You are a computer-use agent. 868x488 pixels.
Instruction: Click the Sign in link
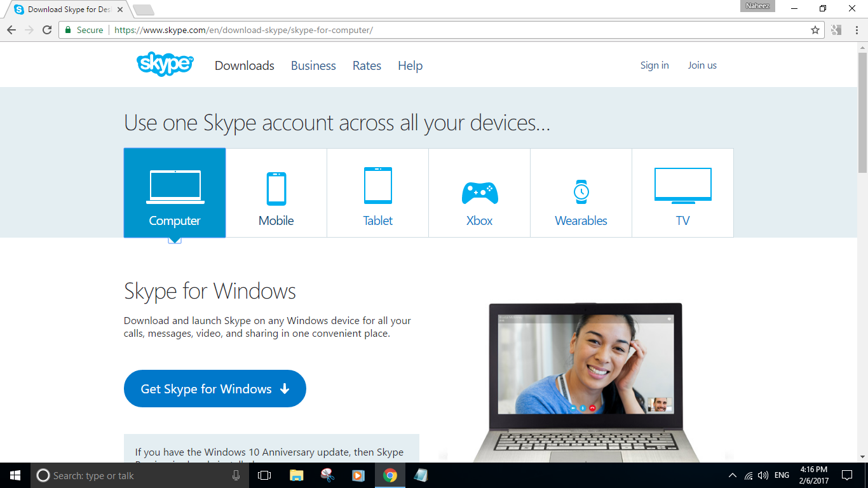tap(654, 65)
